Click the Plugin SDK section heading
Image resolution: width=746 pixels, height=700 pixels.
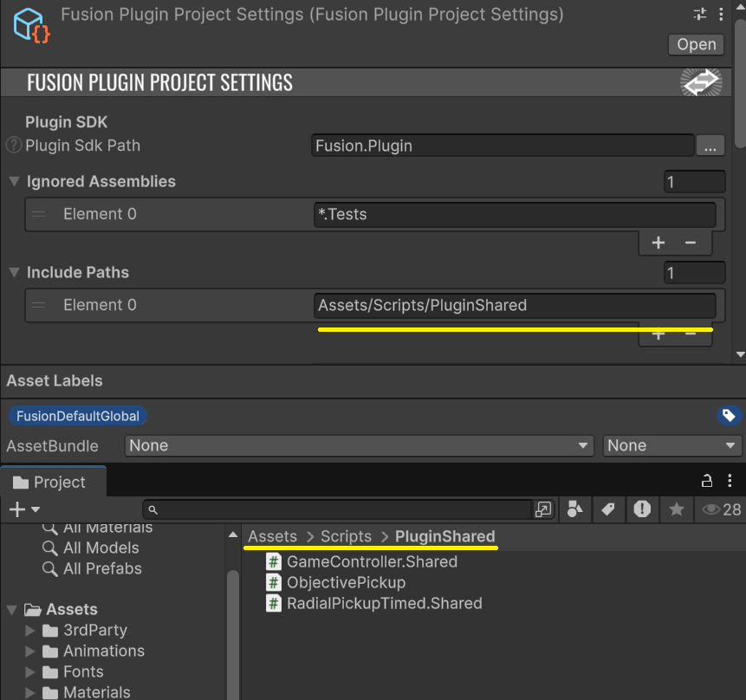coord(66,122)
